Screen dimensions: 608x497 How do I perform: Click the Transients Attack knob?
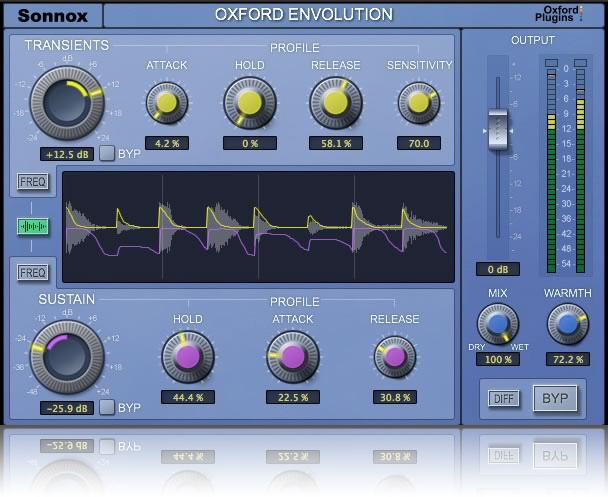pyautogui.click(x=166, y=103)
